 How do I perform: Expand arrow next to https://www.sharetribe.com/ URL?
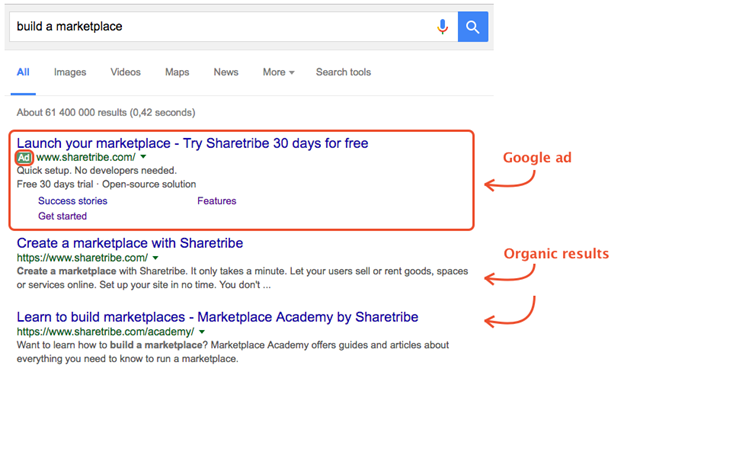tap(156, 258)
